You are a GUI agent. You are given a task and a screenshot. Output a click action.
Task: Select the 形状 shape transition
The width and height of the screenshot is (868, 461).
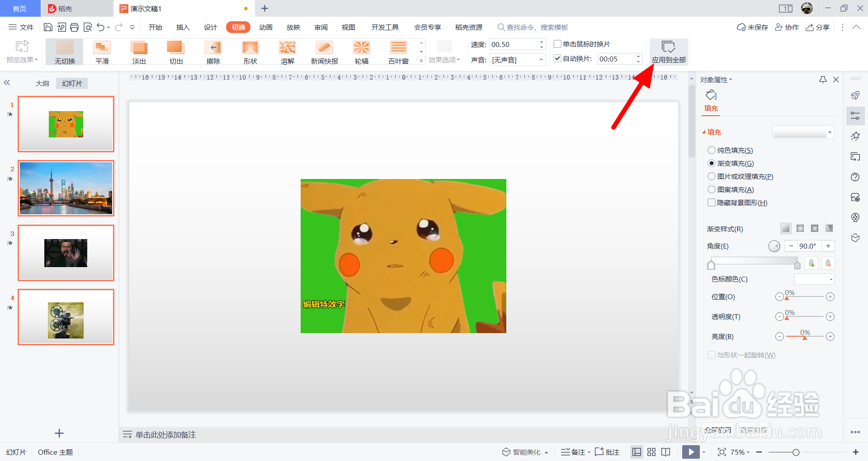click(x=250, y=52)
